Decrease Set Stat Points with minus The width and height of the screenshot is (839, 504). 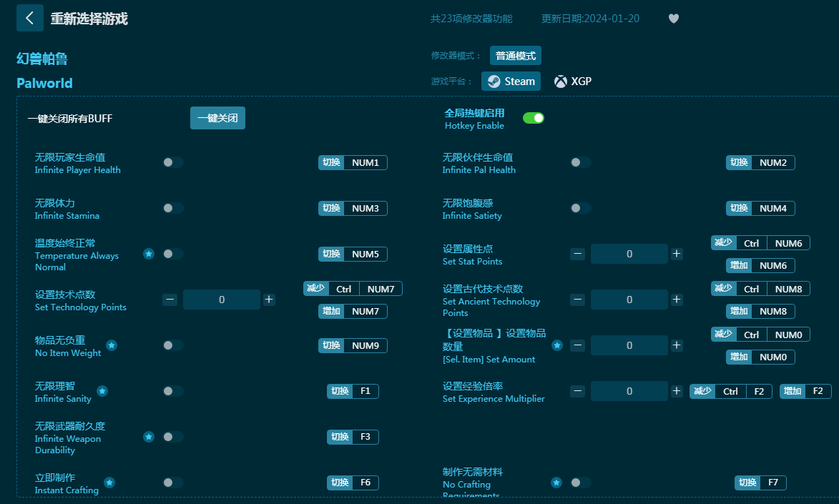tap(577, 254)
